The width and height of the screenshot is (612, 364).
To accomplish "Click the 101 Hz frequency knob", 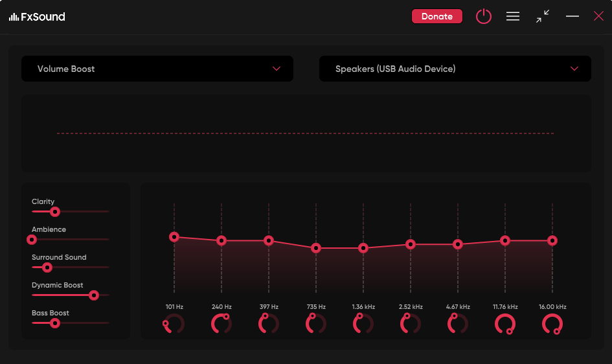I will [x=174, y=324].
